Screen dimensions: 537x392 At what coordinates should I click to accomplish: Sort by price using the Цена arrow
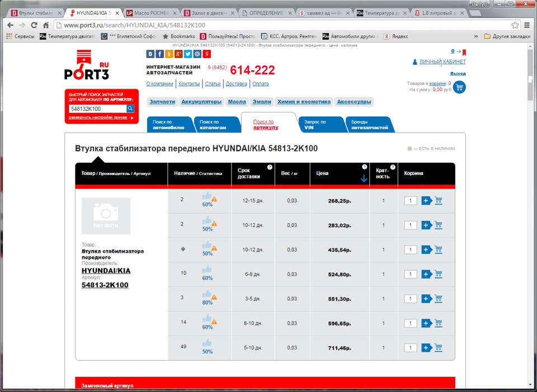pyautogui.click(x=364, y=178)
